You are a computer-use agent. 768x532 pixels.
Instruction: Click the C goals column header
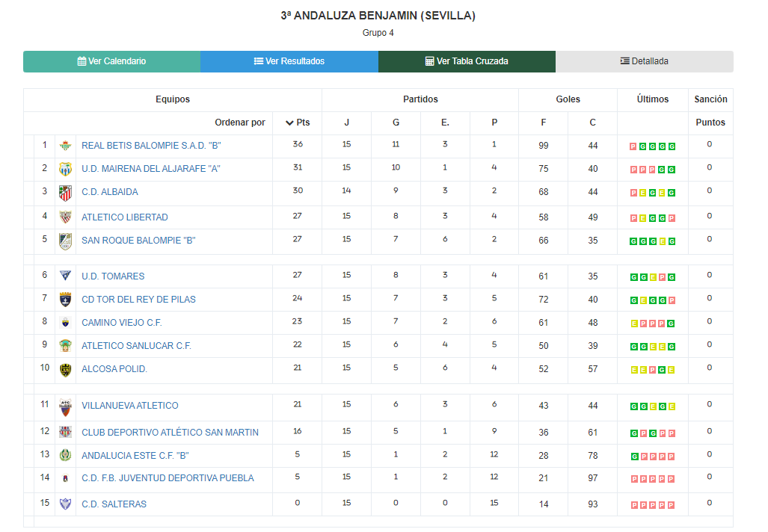(x=593, y=123)
